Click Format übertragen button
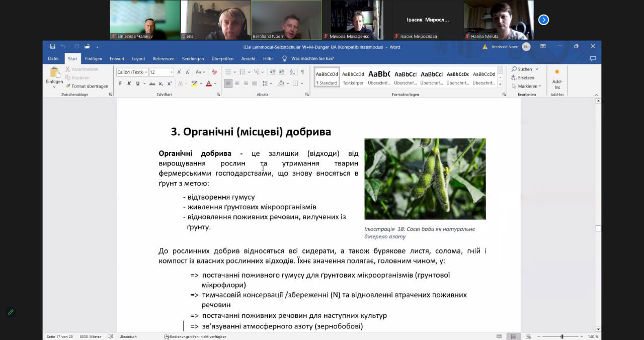 click(x=87, y=86)
